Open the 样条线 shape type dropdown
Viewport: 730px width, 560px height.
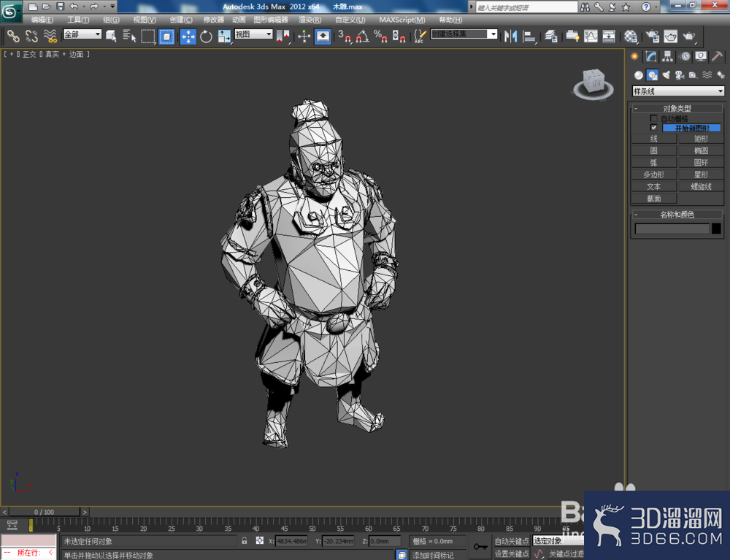click(677, 91)
